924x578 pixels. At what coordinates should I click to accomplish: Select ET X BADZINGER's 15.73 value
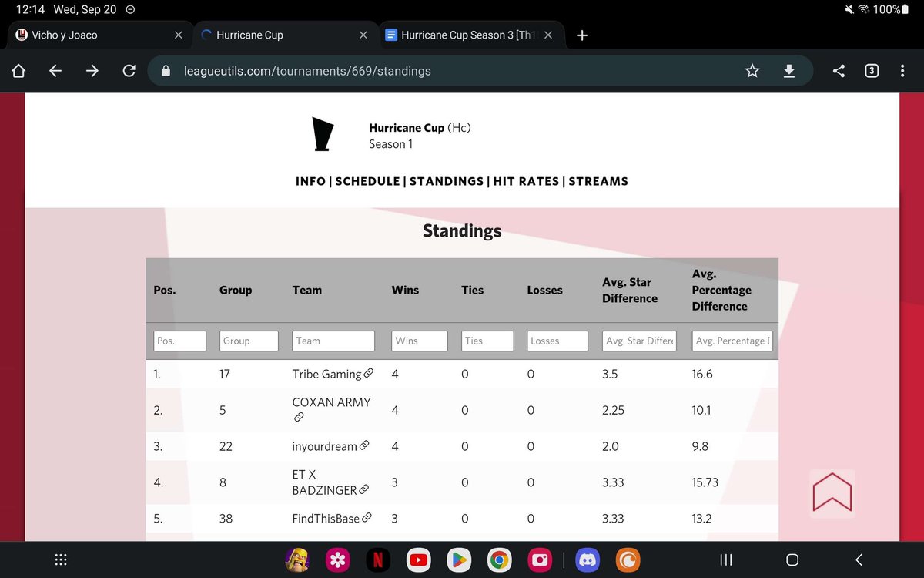[705, 482]
